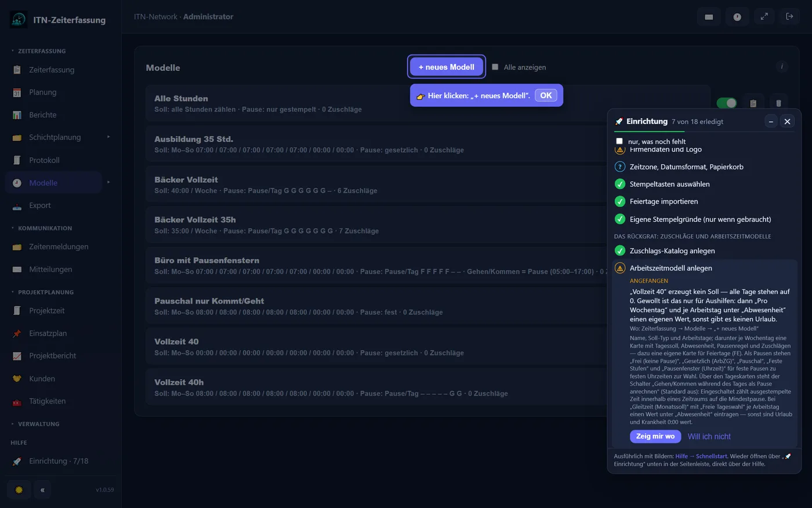Delete Alle Stunden model with trash icon
Viewport: 812px width, 508px height.
[x=778, y=103]
